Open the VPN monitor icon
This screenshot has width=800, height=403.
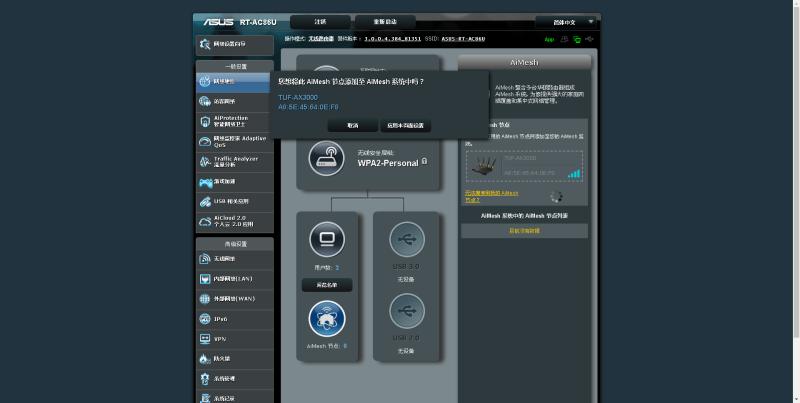click(205, 339)
